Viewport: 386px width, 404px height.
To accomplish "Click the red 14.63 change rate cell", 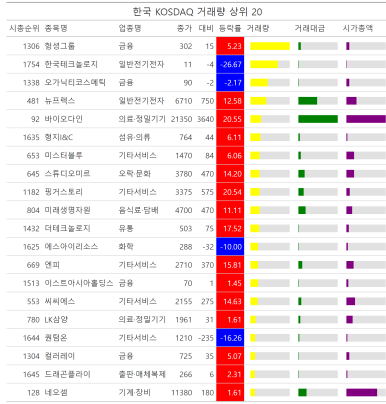I will click(230, 301).
